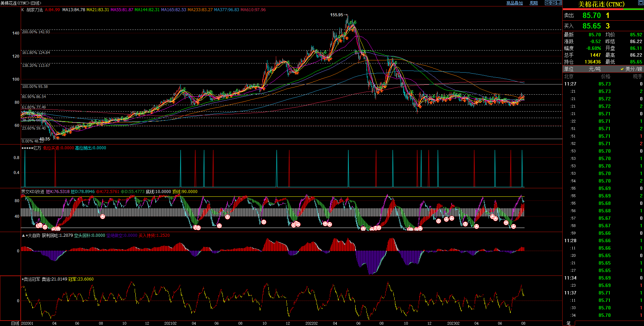Click the left arrow navigation icon
This screenshot has width=644, height=326.
(547, 3)
